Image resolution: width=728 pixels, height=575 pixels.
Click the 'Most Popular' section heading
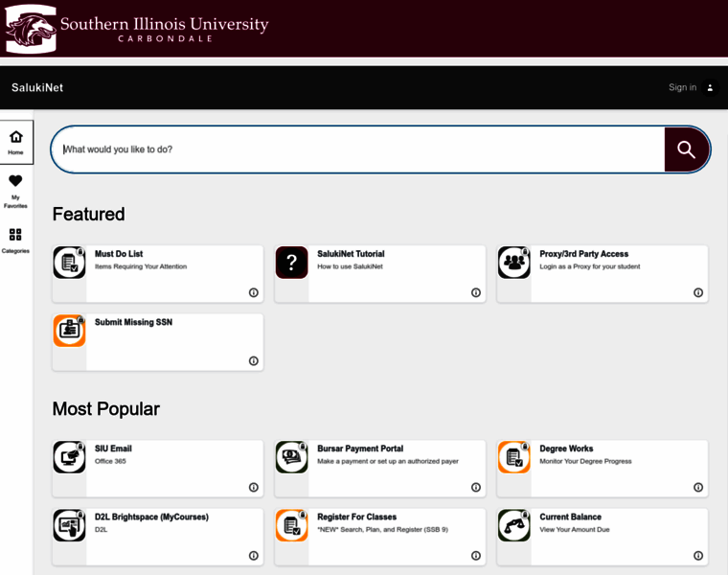click(106, 409)
